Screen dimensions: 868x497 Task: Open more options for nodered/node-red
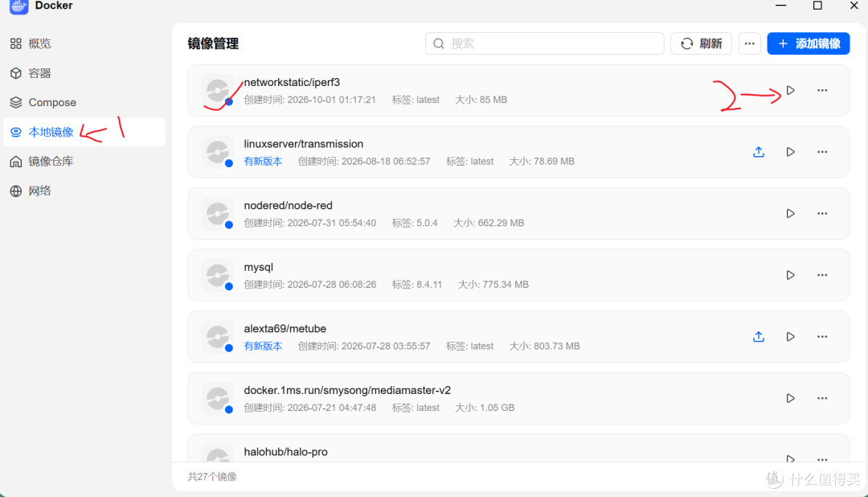tap(822, 213)
